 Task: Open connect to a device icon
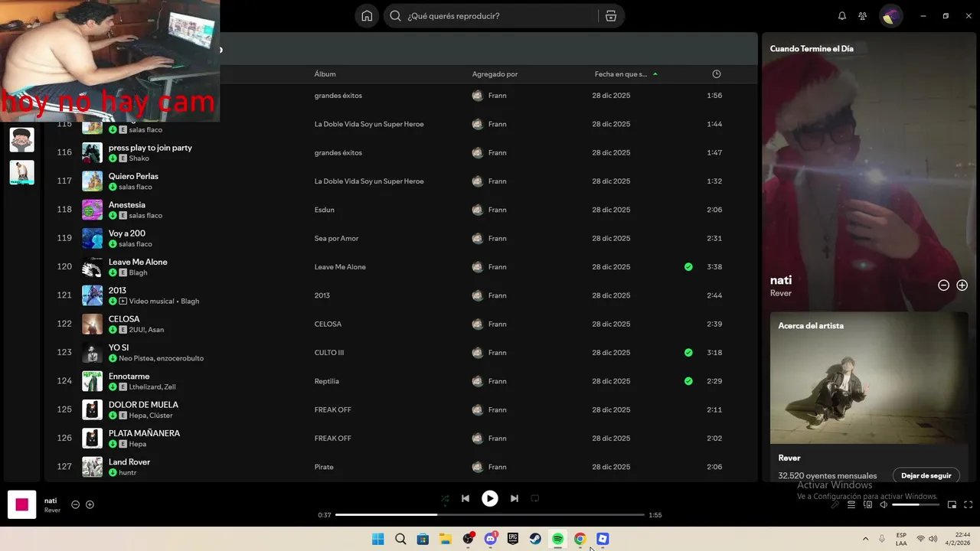pyautogui.click(x=868, y=504)
